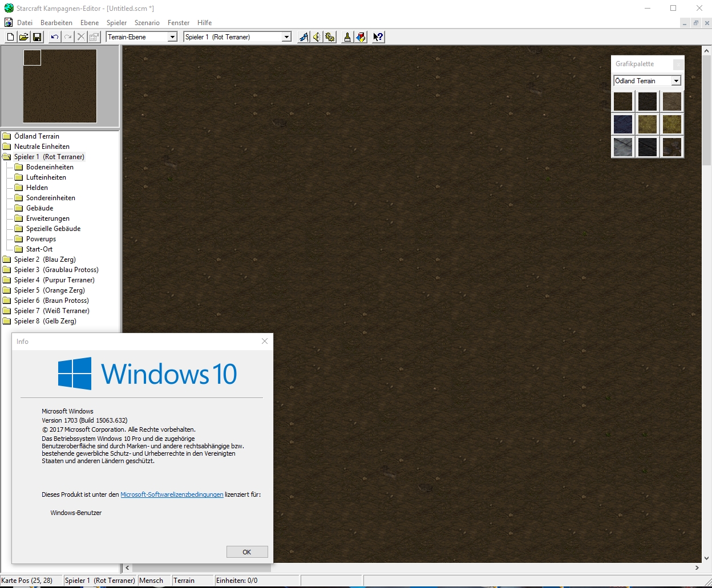Restore the Untitled.scm child window
This screenshot has height=588, width=712.
[x=696, y=23]
